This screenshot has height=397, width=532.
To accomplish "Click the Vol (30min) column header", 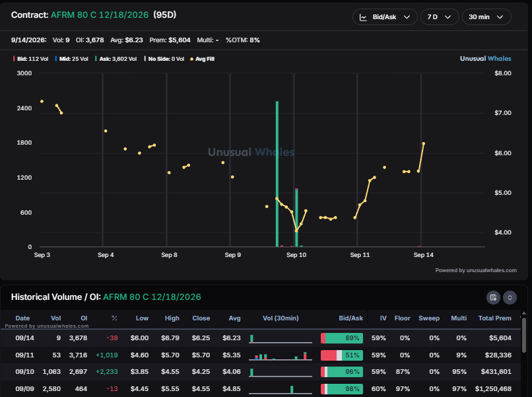I will [281, 318].
